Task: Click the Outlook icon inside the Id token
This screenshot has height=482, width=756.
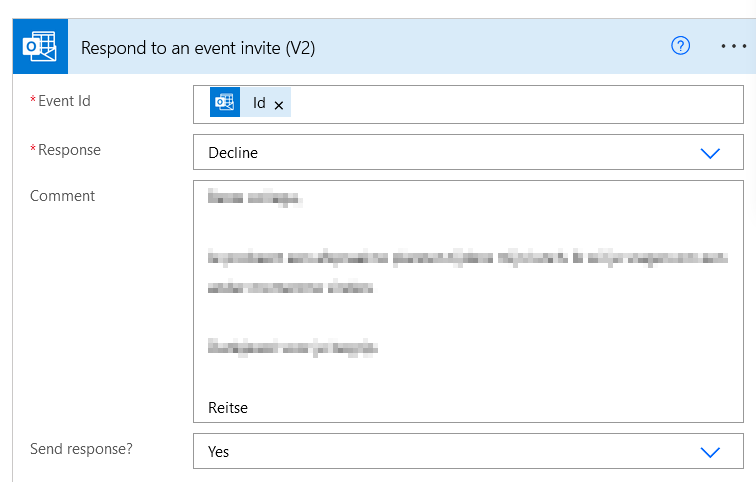Action: click(224, 103)
